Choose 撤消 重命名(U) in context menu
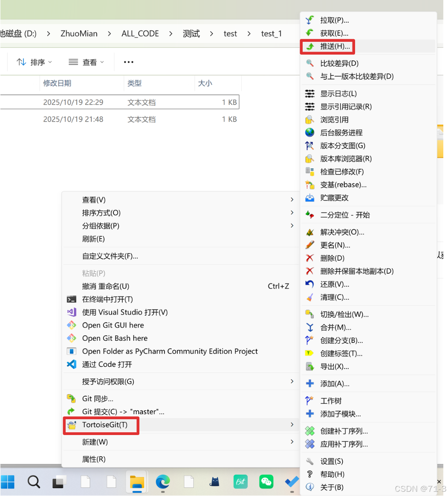 pyautogui.click(x=106, y=286)
